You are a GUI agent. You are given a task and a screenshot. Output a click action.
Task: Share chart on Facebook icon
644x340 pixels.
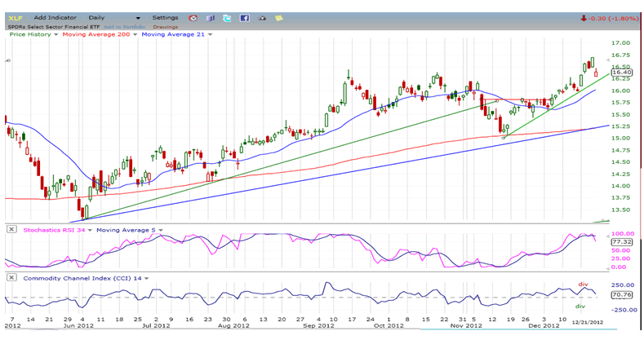(x=244, y=17)
